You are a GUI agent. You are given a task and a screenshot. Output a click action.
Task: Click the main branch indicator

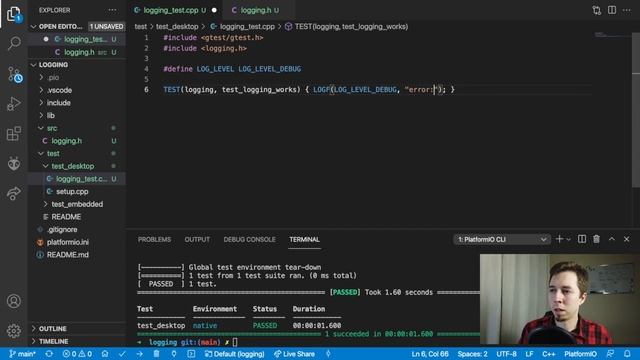tap(22, 354)
